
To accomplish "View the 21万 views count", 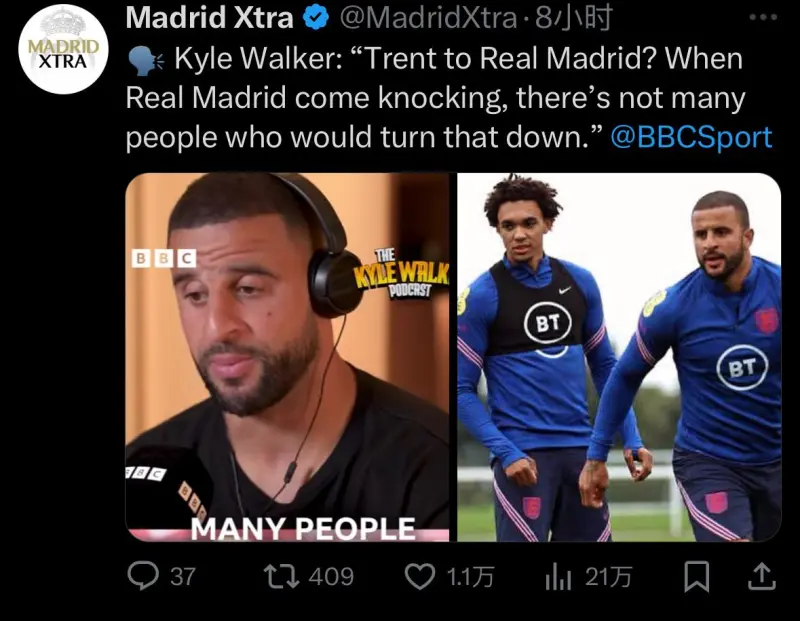I will [608, 577].
